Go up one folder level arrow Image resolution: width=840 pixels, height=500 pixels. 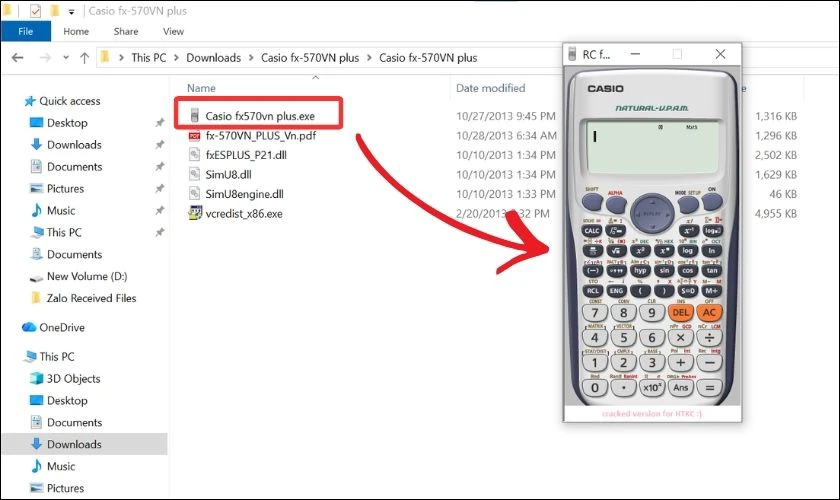(84, 57)
